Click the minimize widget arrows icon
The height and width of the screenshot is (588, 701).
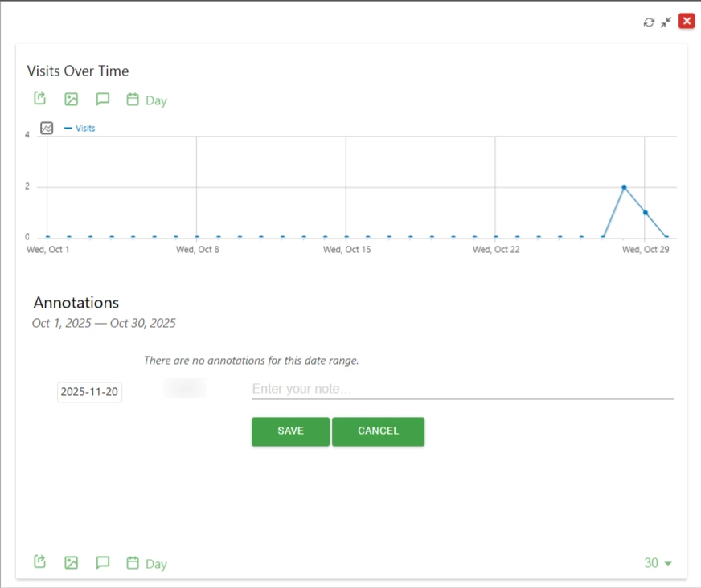click(x=666, y=22)
